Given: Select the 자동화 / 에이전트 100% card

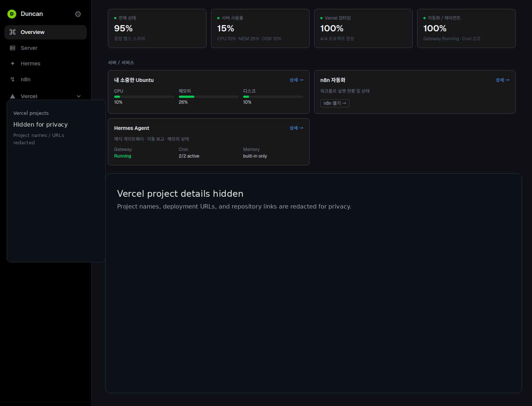Looking at the screenshot, I should 466,28.
